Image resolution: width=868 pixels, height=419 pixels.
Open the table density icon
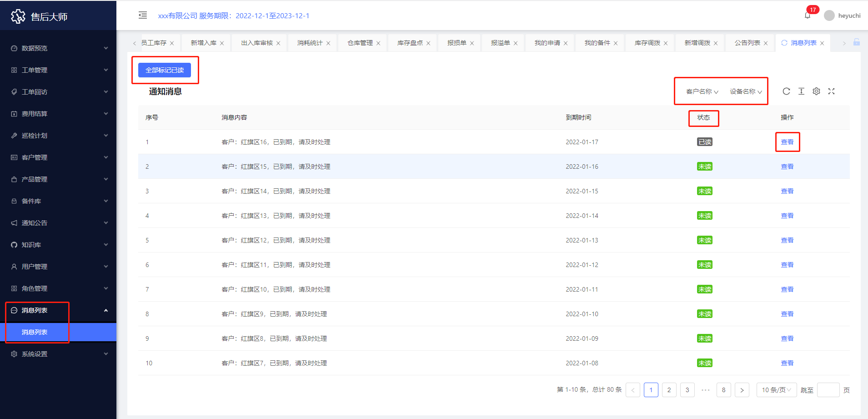[801, 91]
